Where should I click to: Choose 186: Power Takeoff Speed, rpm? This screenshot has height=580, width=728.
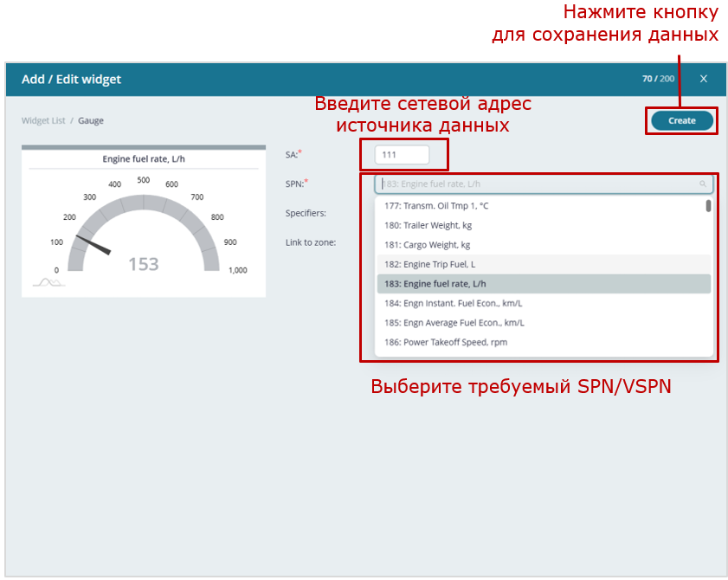(446, 342)
